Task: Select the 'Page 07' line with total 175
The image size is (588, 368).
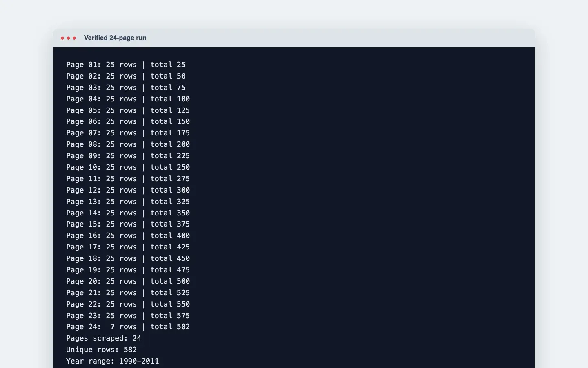Action: (128, 133)
